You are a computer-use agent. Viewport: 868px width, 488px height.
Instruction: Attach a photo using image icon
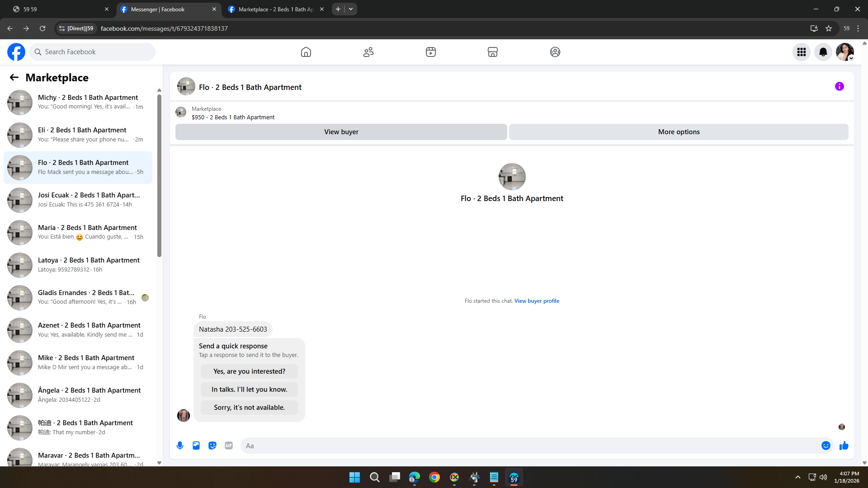pos(196,446)
